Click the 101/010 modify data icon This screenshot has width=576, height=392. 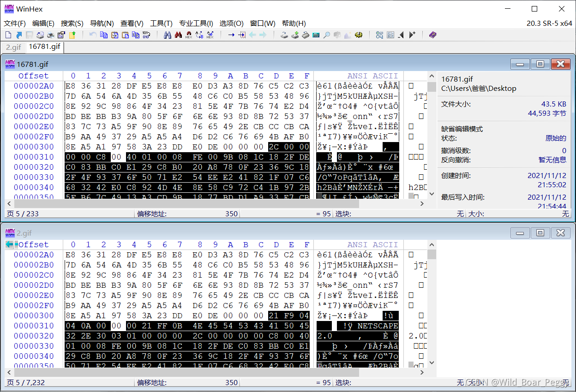[146, 35]
